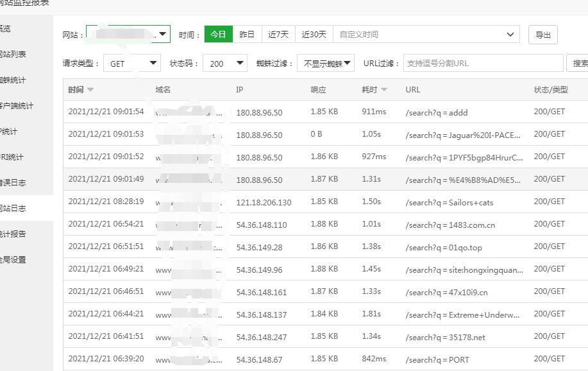Sort by the 耗时 column arrow

click(x=384, y=89)
